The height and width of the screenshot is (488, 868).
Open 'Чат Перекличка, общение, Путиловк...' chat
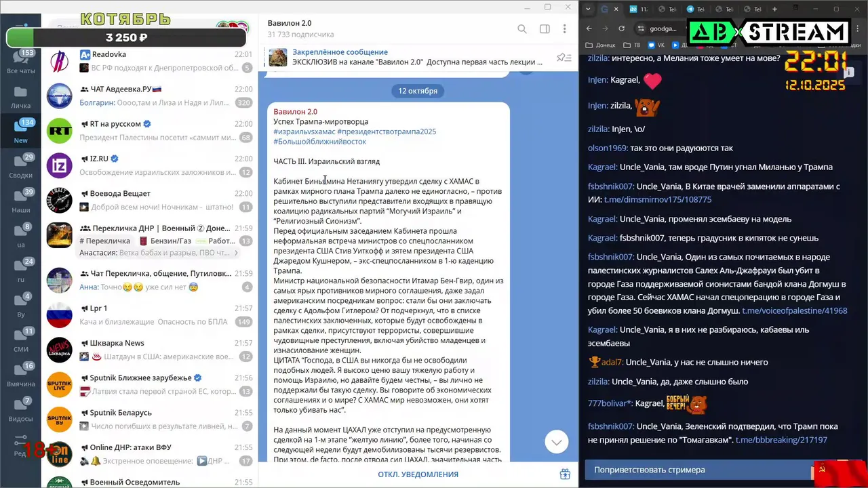pyautogui.click(x=149, y=280)
